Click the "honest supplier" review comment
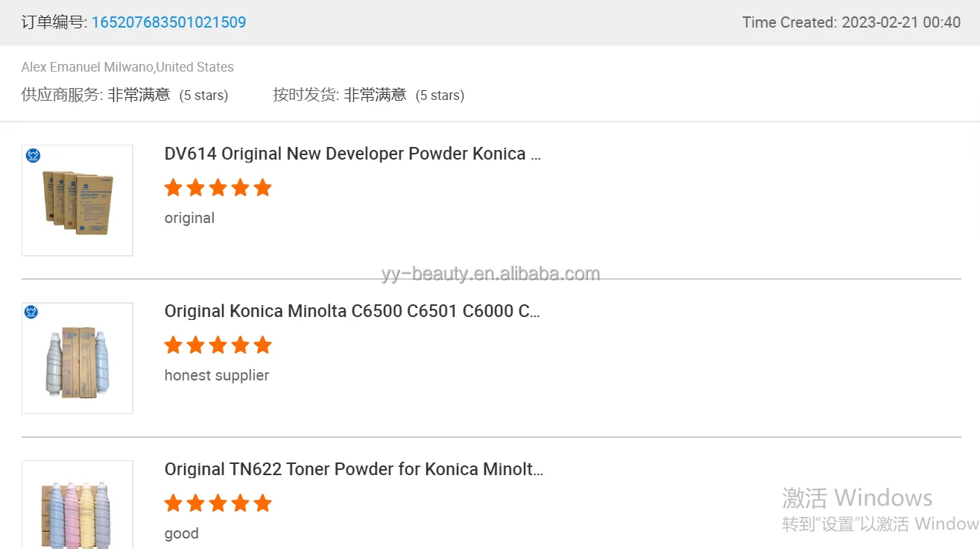980x549 pixels. click(217, 375)
